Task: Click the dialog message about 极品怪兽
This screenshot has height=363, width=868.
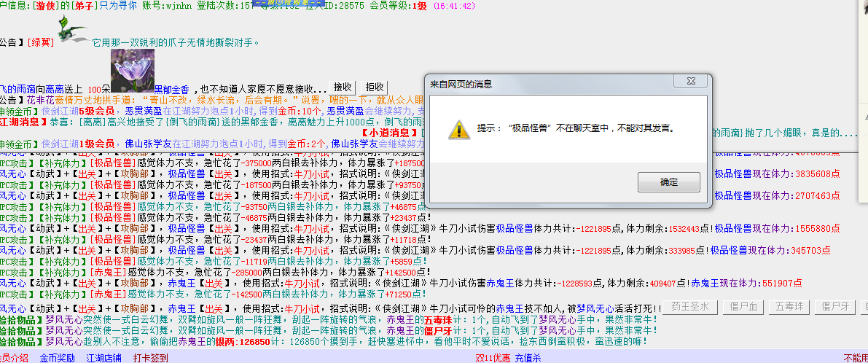Action: click(x=576, y=129)
